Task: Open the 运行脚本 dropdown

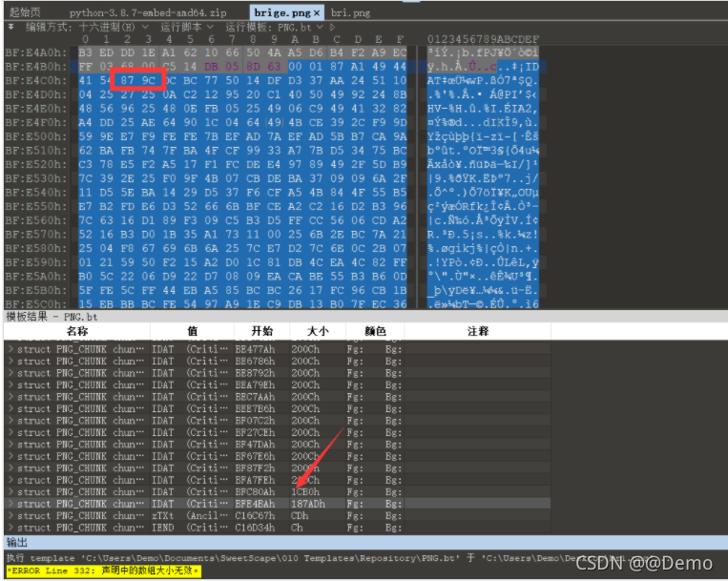Action: [187, 28]
